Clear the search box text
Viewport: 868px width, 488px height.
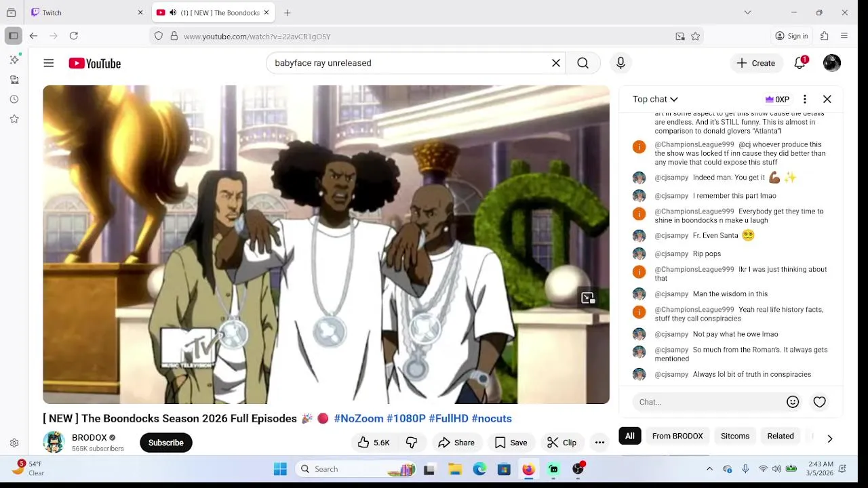click(x=556, y=63)
